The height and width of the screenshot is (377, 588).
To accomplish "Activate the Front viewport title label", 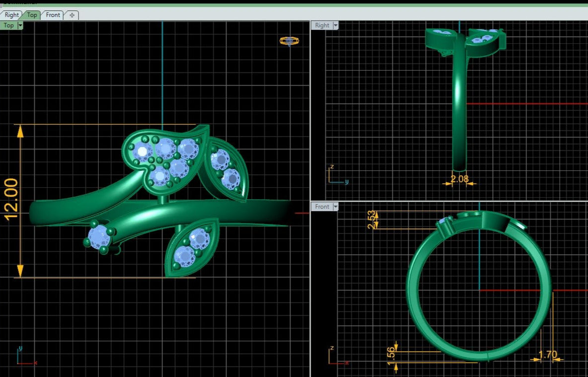I will pyautogui.click(x=322, y=207).
